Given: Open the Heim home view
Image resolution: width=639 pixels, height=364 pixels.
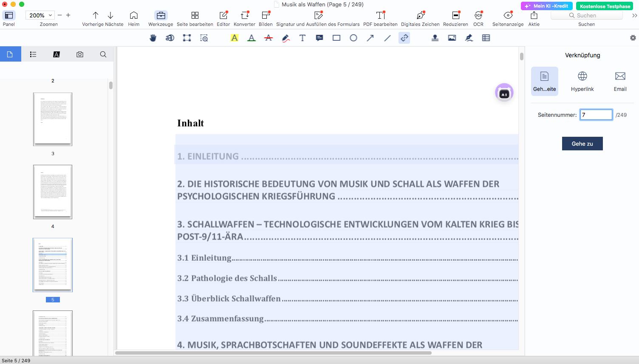Looking at the screenshot, I should (134, 15).
